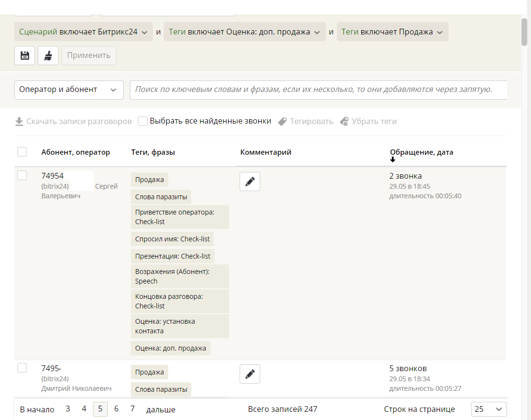The width and height of the screenshot is (531, 420).
Task: Go to page 6 in pagination
Action: [x=116, y=409]
